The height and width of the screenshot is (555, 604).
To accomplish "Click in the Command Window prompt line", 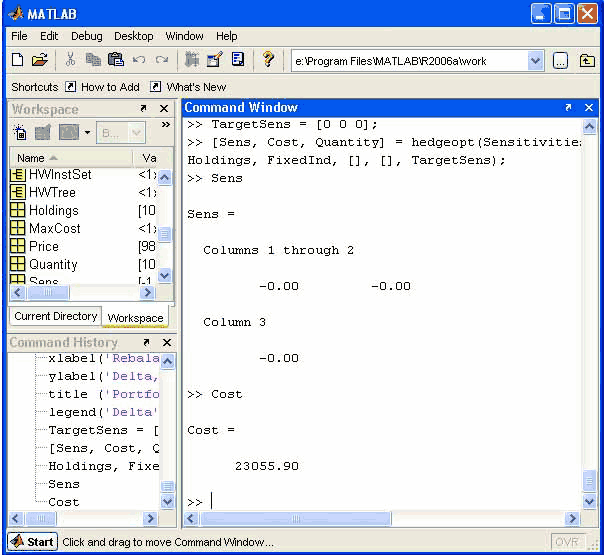I will [x=385, y=502].
